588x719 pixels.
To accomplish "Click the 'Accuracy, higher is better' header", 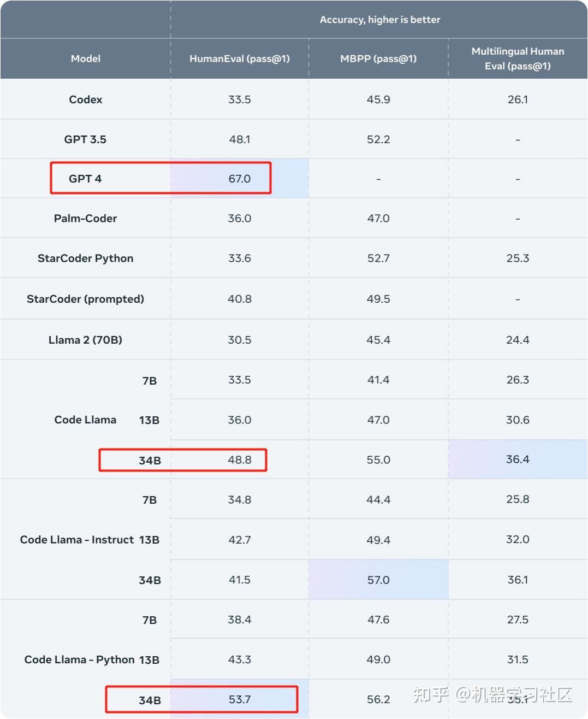I will (380, 20).
